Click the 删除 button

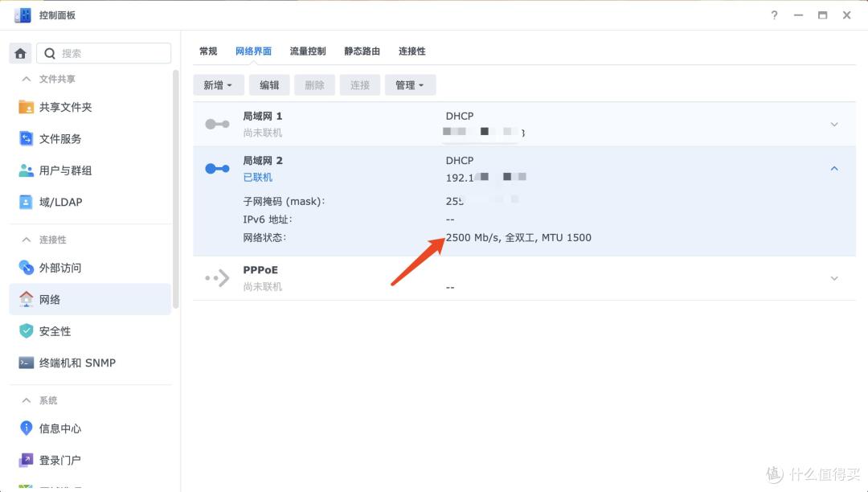coord(314,85)
